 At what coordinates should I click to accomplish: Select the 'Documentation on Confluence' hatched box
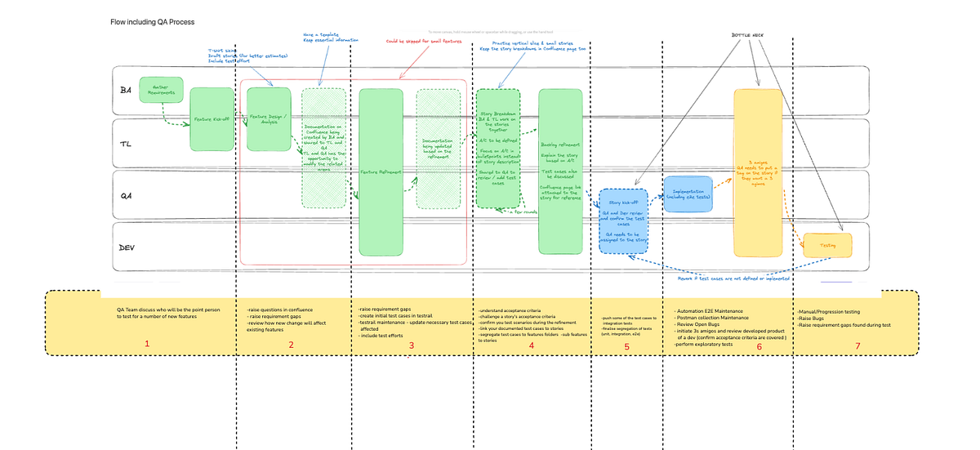pos(323,148)
